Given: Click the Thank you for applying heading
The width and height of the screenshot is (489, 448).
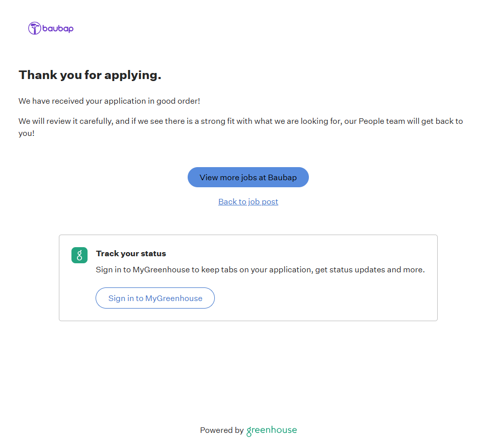Looking at the screenshot, I should point(90,75).
